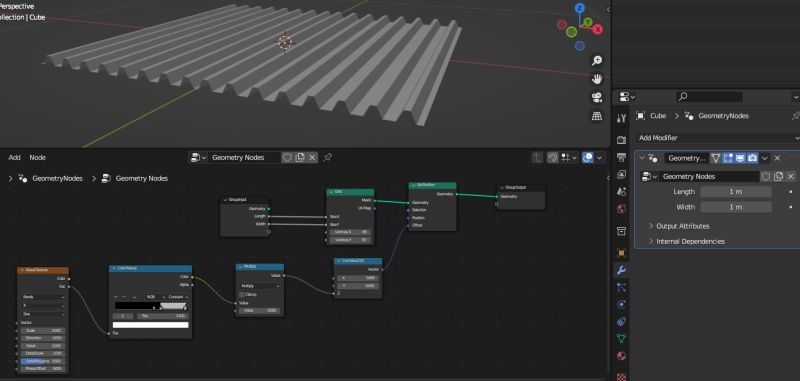Expand Output Attributes section
Viewport: 800px width, 381px height.
pyautogui.click(x=683, y=226)
